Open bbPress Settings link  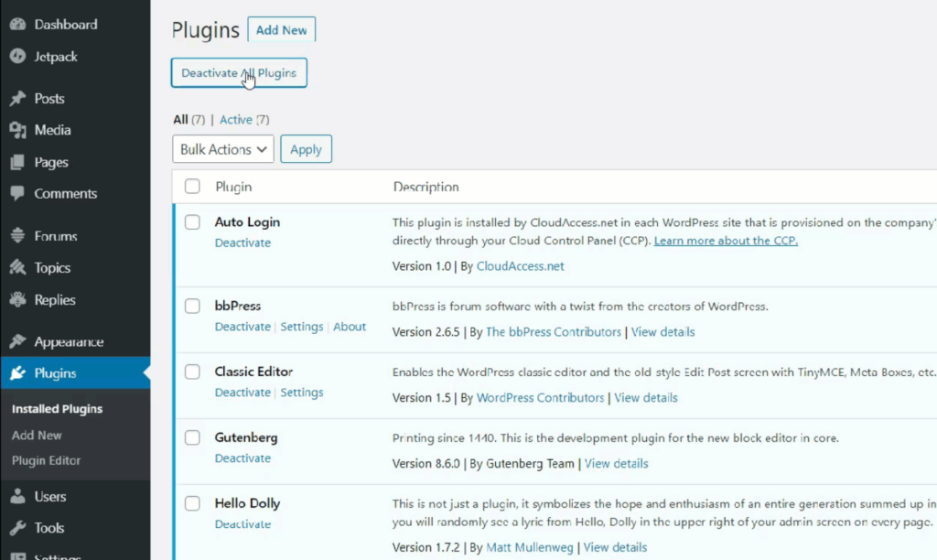302,327
